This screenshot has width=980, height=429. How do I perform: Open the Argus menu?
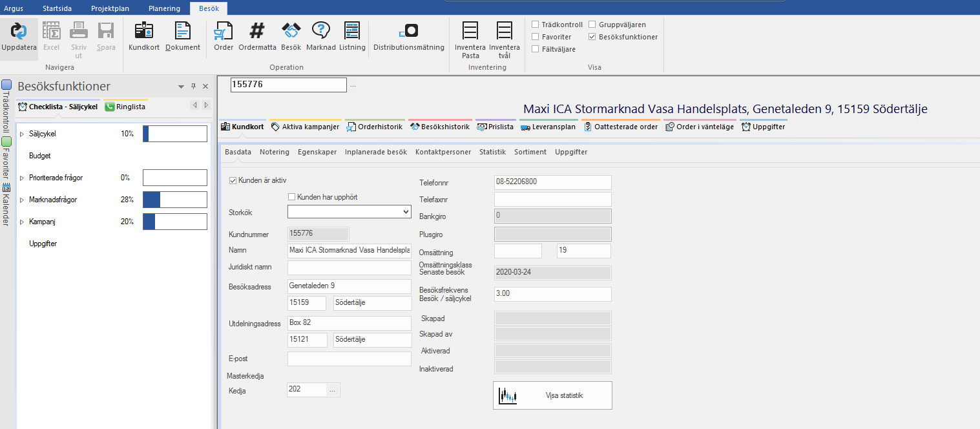(15, 8)
